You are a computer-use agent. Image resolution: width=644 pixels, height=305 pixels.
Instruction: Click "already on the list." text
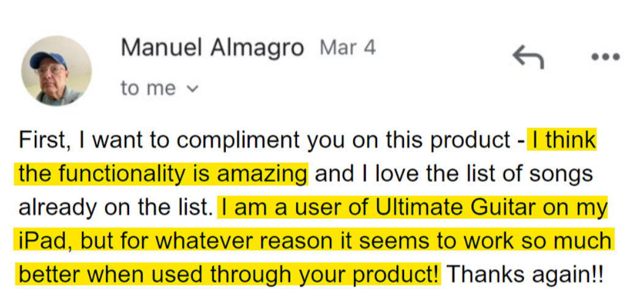115,208
